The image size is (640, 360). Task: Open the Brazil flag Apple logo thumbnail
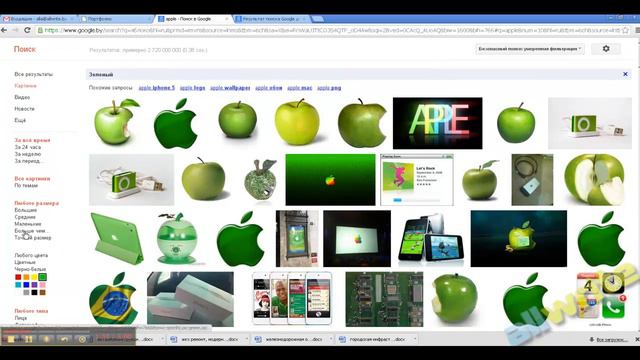(113, 299)
